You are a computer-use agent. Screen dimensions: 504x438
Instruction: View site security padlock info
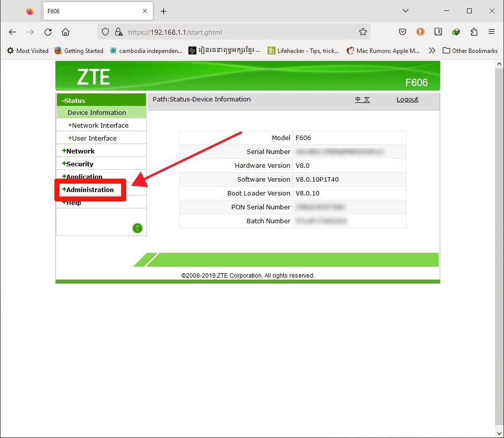pyautogui.click(x=119, y=32)
